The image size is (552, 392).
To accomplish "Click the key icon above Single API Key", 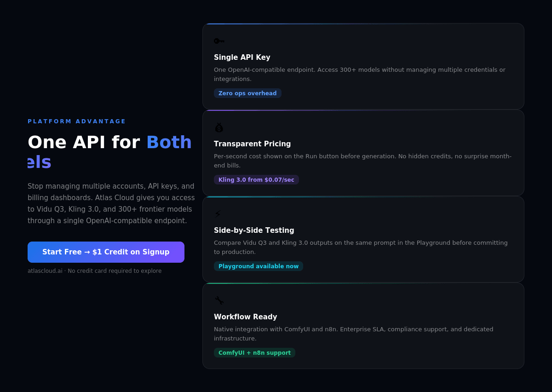I will pos(219,41).
